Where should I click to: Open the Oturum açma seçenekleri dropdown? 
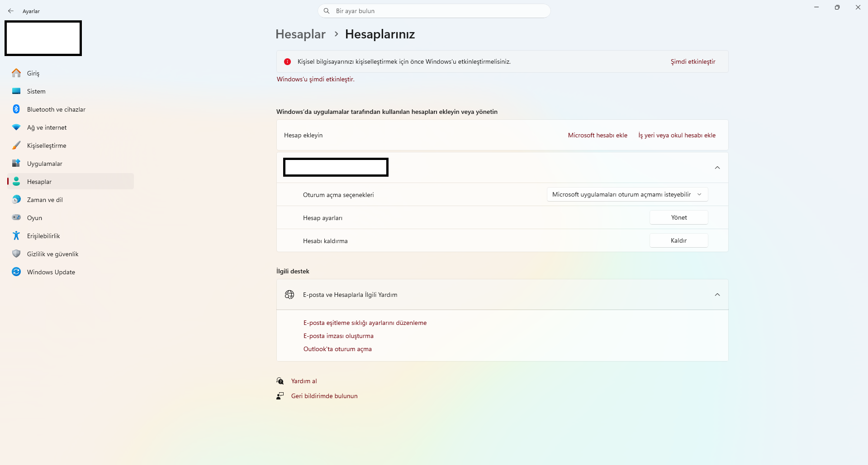(627, 194)
